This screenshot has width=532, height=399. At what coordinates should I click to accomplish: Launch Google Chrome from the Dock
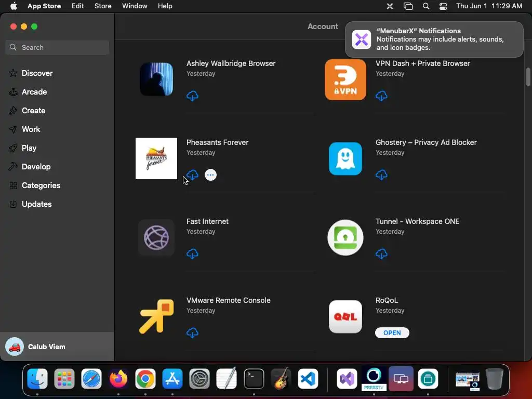145,379
